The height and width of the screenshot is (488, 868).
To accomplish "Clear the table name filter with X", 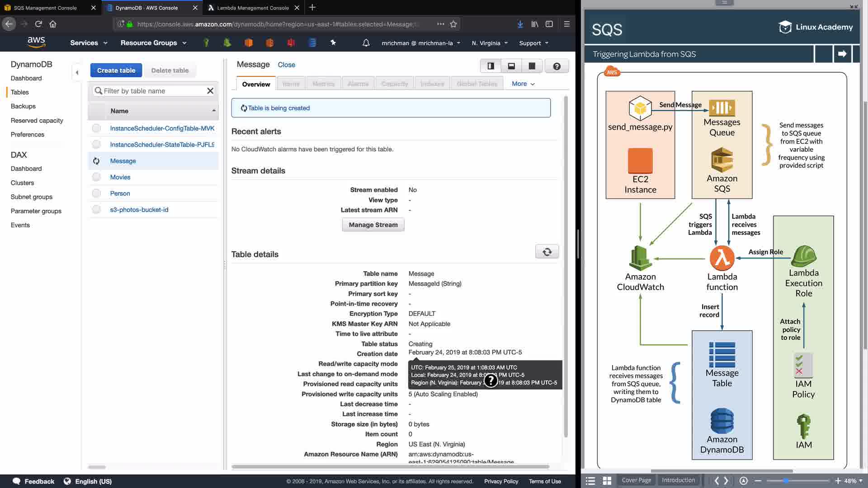I will (x=210, y=91).
